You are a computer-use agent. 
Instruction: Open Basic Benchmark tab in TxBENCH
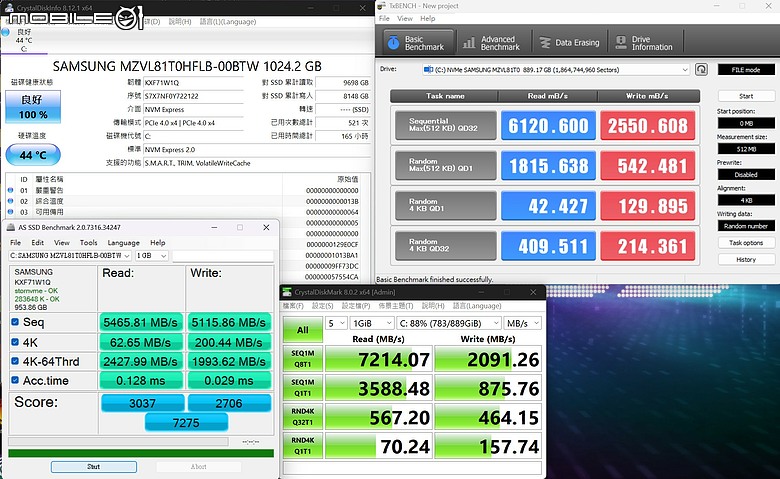coord(419,43)
